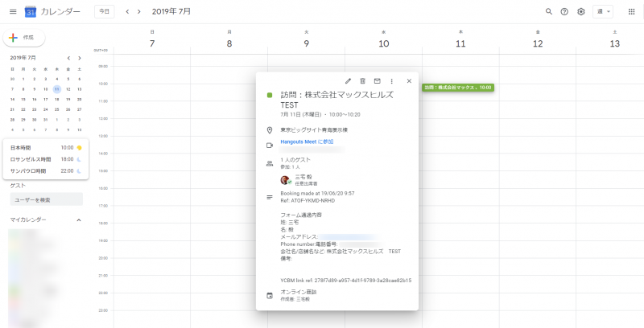Open the Google apps grid
The width and height of the screenshot is (644, 328).
tap(631, 12)
